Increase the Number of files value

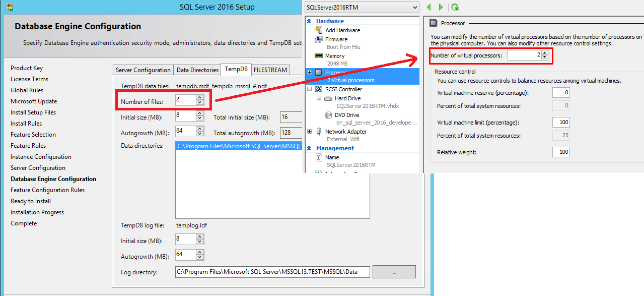pos(200,97)
